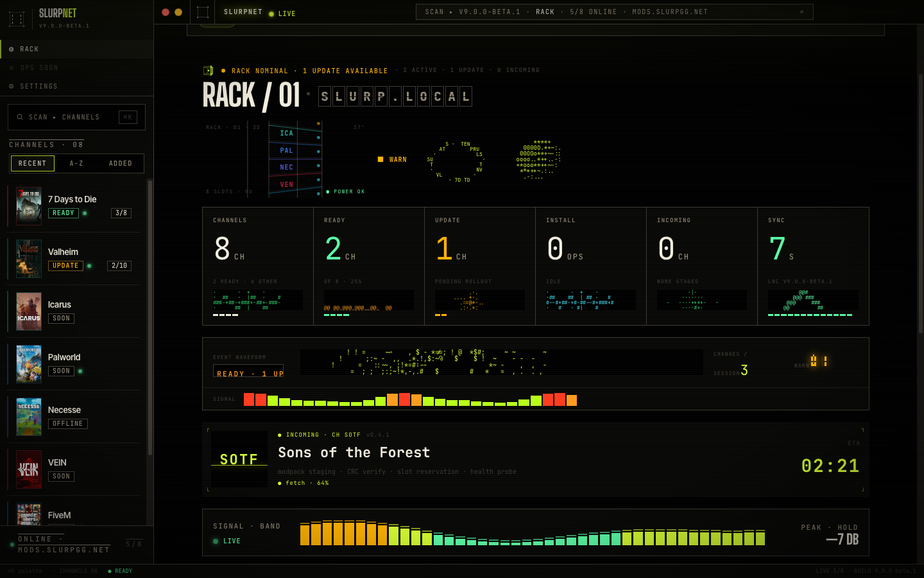
Task: Select the Palworld channel name
Action: 64,357
